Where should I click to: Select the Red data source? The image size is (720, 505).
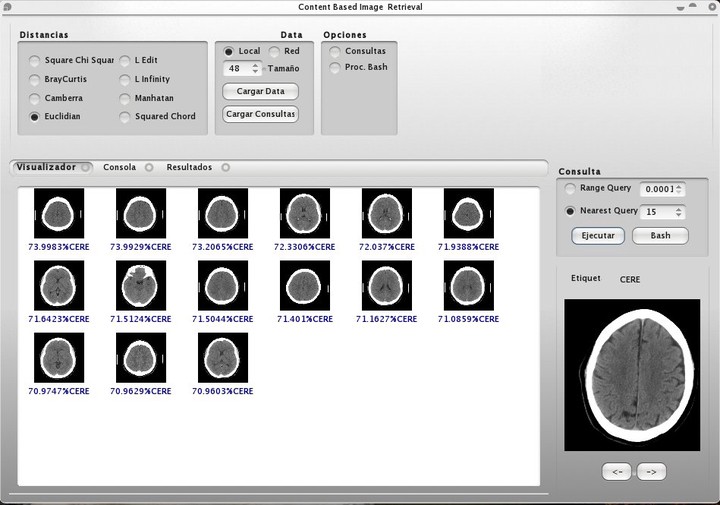(274, 51)
